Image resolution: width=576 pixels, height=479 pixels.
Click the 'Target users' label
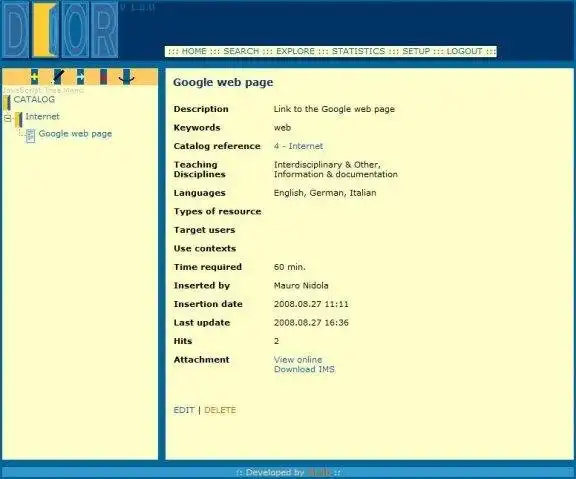[204, 230]
